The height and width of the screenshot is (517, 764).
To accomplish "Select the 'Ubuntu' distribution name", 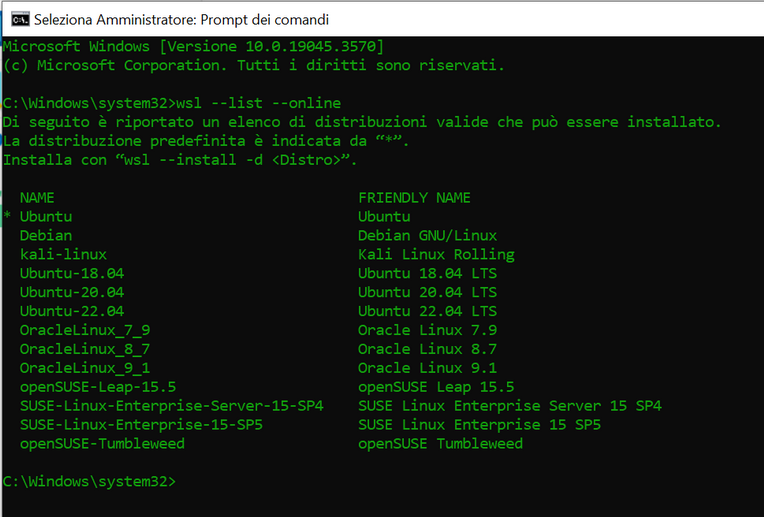I will pyautogui.click(x=46, y=217).
